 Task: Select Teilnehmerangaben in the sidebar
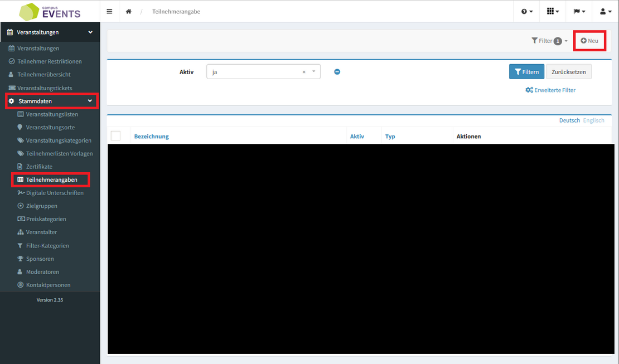point(51,179)
